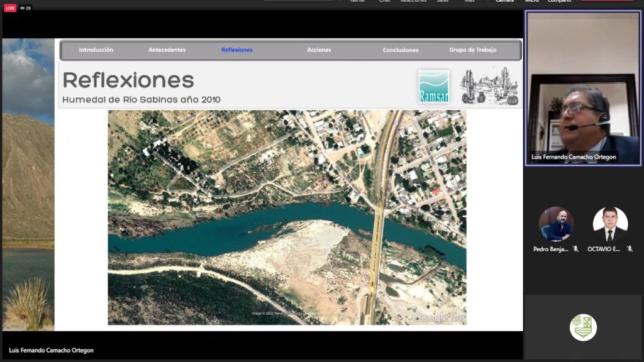
Task: Click the green shield avatar
Action: (x=583, y=327)
